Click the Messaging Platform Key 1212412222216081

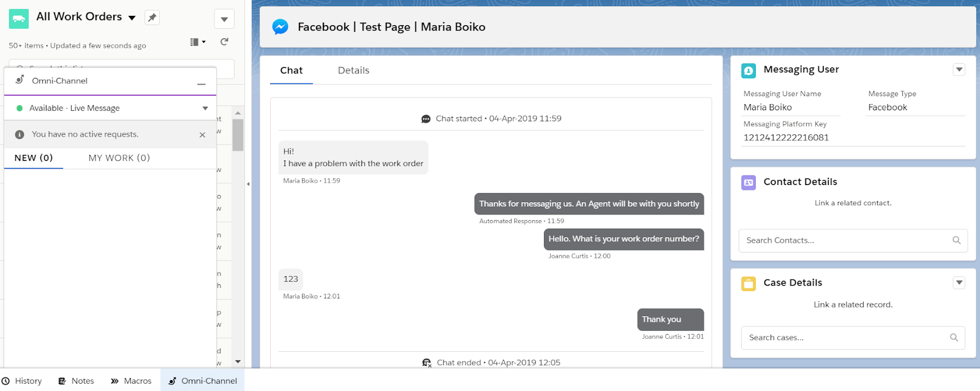[x=786, y=138]
